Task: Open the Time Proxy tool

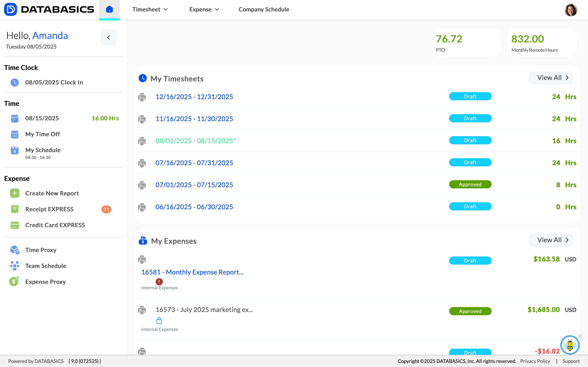Action: click(x=41, y=250)
